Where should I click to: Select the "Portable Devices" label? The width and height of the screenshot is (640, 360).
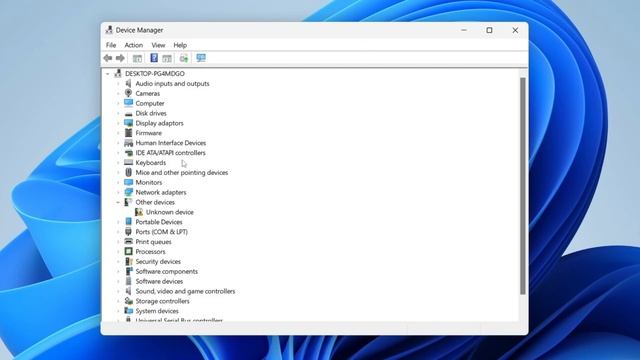[159, 222]
